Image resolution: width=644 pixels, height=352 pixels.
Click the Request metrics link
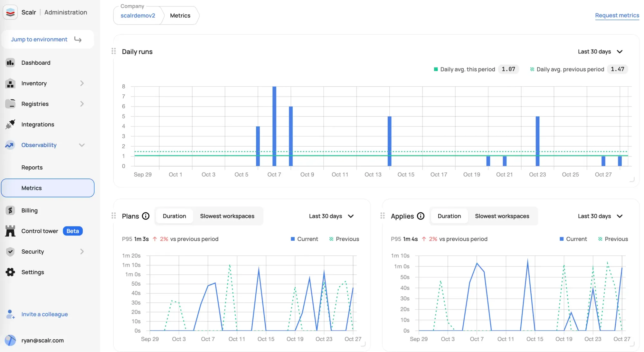[617, 15]
